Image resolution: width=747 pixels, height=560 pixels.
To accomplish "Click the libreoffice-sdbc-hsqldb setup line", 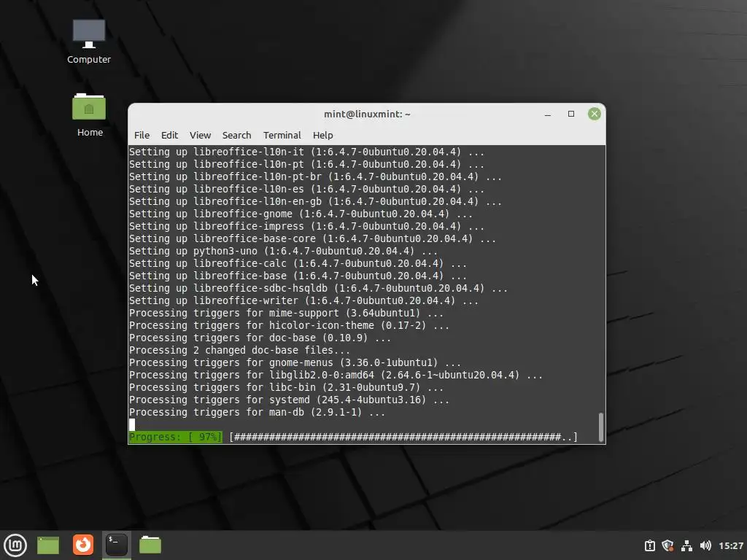I will tap(318, 288).
